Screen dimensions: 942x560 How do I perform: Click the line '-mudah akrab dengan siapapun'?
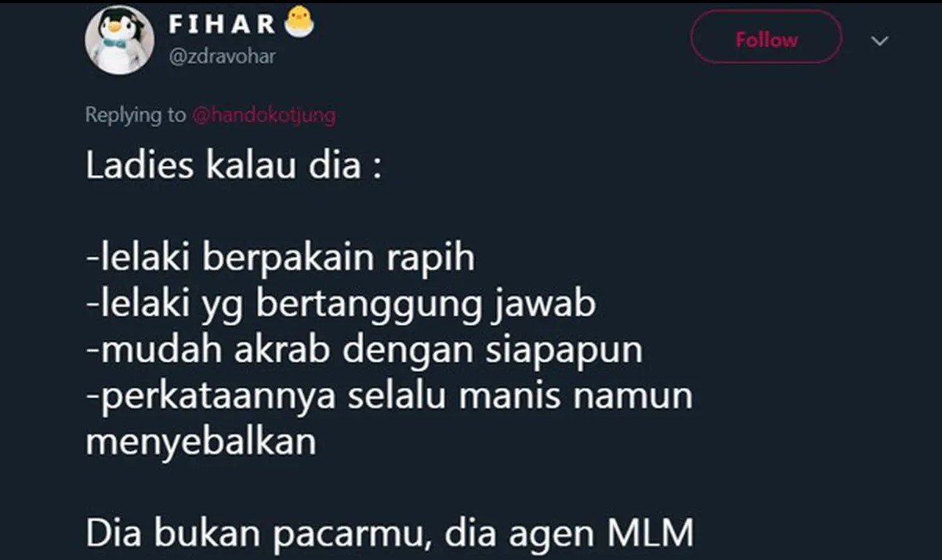[x=364, y=350]
